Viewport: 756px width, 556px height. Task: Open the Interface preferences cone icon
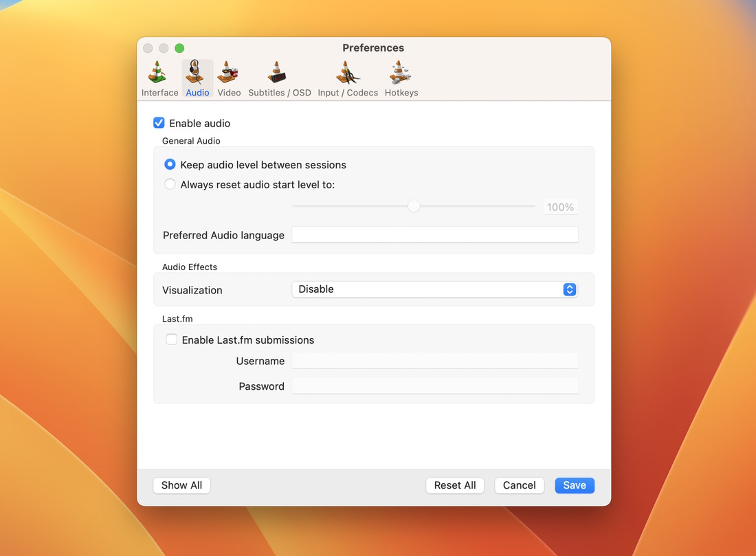pos(159,73)
